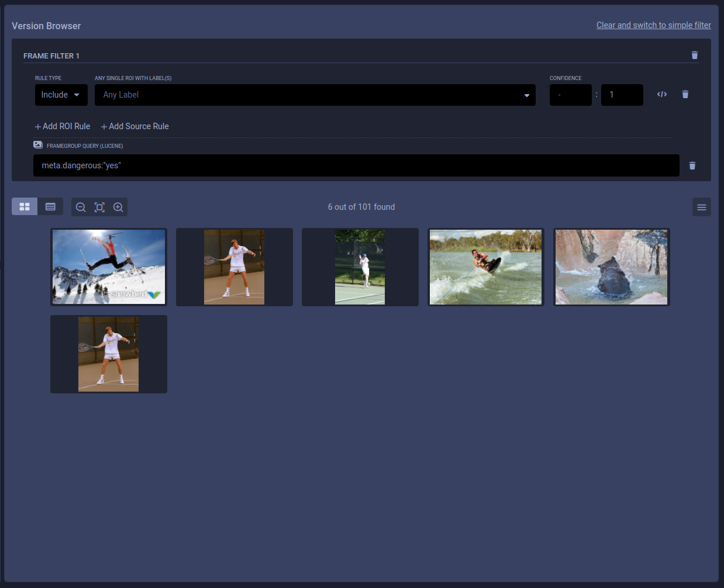The width and height of the screenshot is (724, 588).
Task: Add ROI Rule
Action: point(63,126)
